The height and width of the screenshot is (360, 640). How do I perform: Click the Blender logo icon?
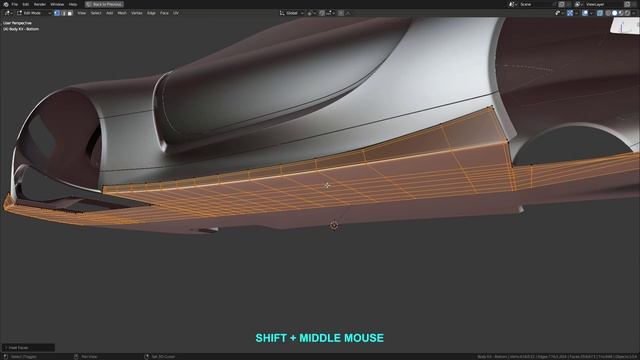coord(6,4)
